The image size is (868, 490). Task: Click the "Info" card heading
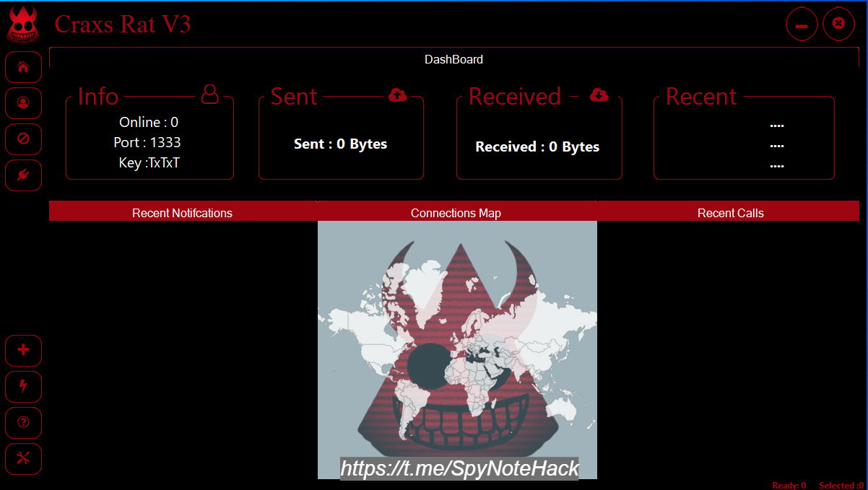point(98,97)
